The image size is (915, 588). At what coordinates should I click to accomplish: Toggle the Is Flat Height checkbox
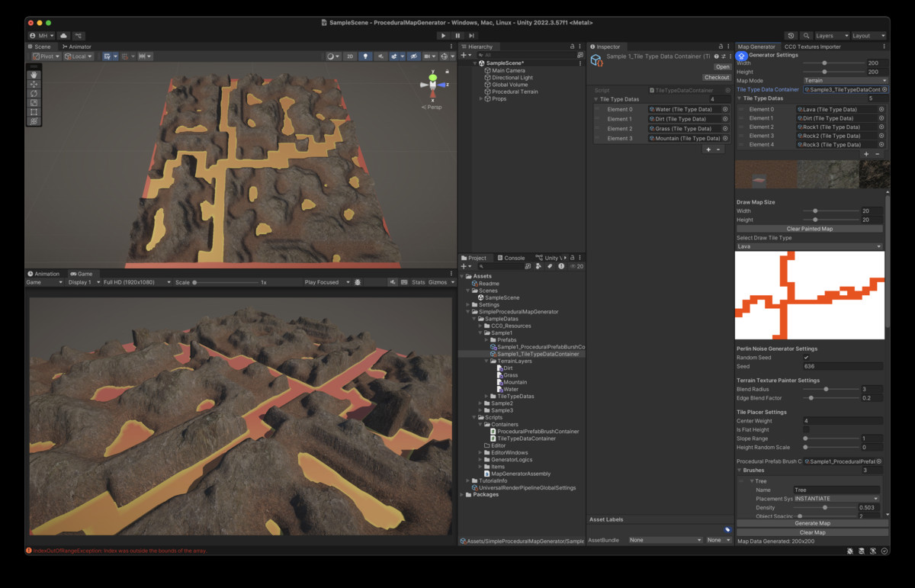(x=807, y=430)
